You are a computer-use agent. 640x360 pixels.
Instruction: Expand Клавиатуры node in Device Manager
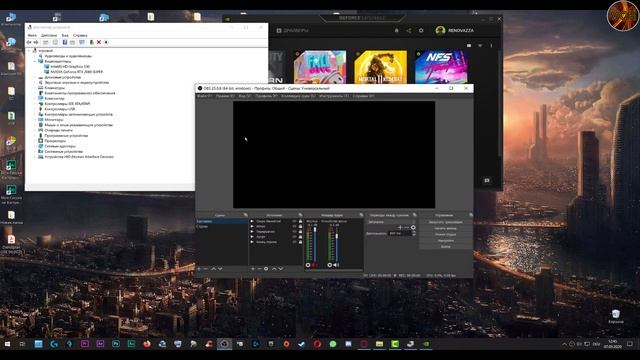(x=35, y=88)
